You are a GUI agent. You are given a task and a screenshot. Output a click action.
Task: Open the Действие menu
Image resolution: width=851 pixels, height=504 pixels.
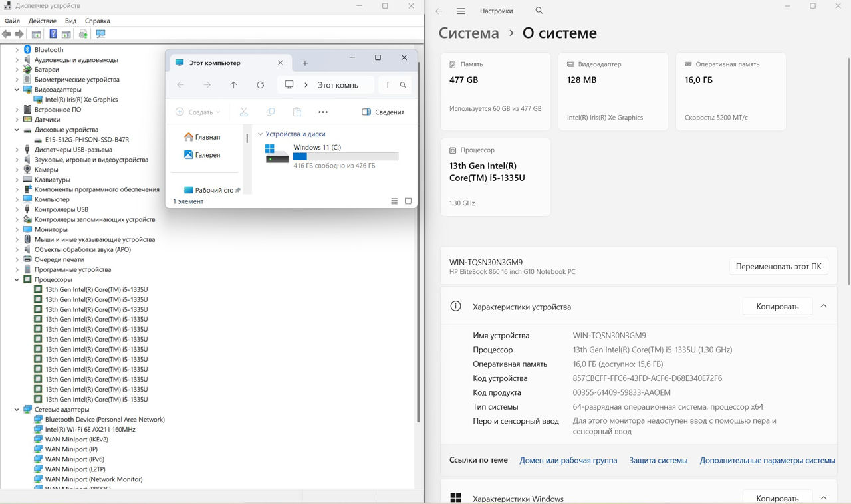pyautogui.click(x=42, y=21)
